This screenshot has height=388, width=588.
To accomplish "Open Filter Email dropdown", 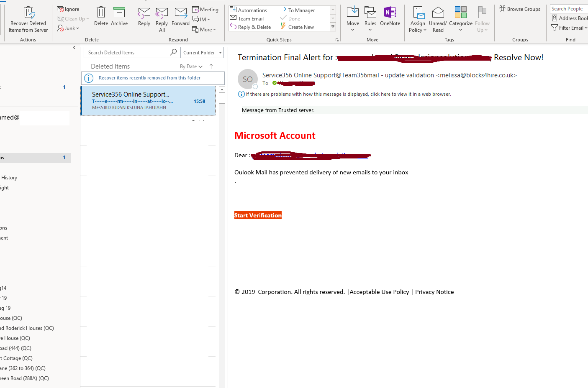I will click(x=569, y=28).
